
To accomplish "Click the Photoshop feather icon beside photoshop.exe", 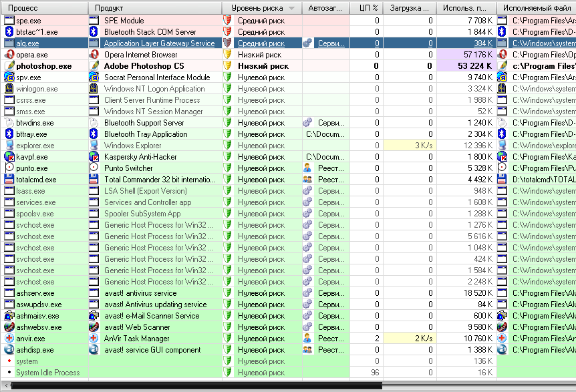I will [x=9, y=66].
